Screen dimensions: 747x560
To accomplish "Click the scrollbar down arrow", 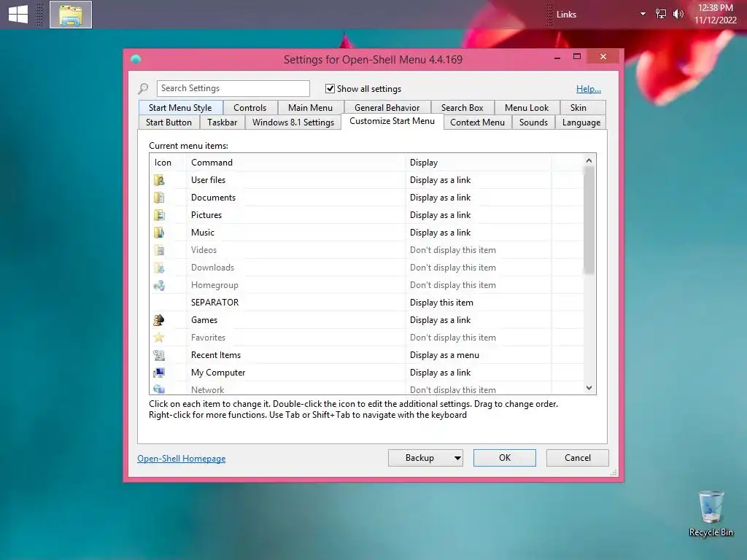I will [589, 388].
